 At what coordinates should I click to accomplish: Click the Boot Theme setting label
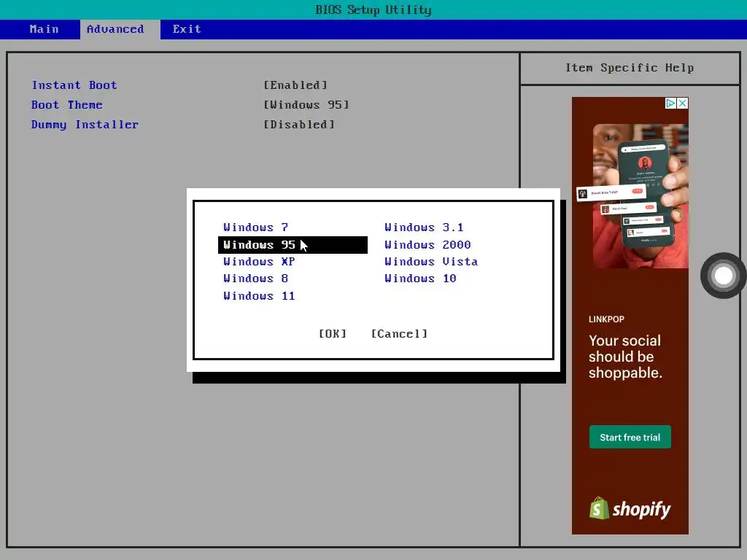tap(66, 105)
